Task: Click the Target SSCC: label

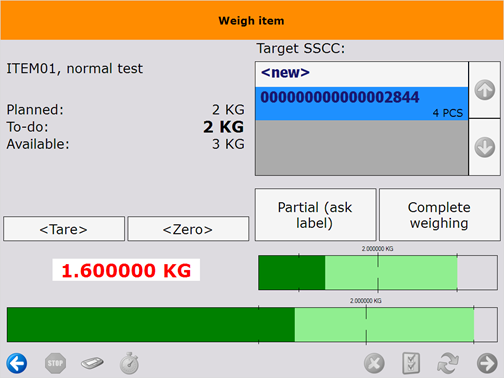Action: [x=301, y=49]
